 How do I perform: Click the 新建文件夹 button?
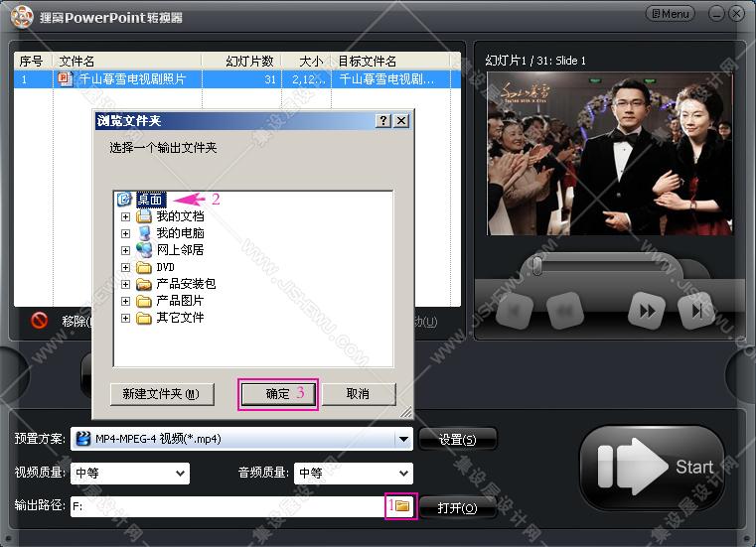click(162, 394)
